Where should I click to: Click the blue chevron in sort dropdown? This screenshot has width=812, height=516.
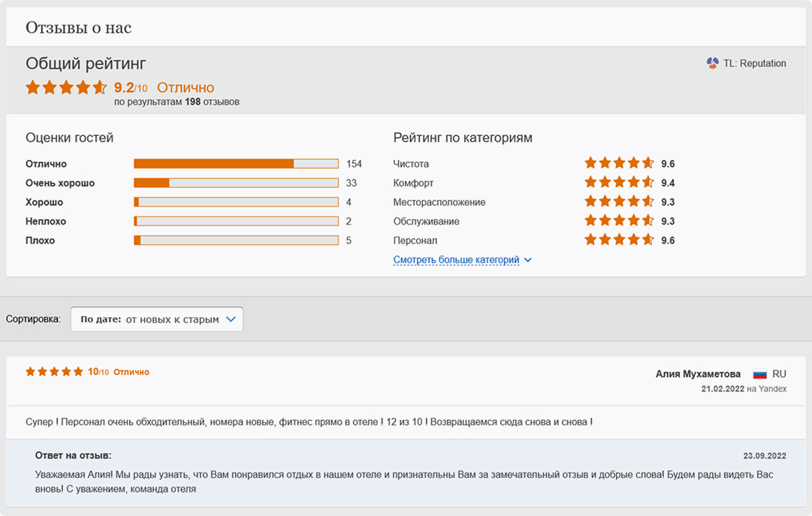tap(231, 319)
